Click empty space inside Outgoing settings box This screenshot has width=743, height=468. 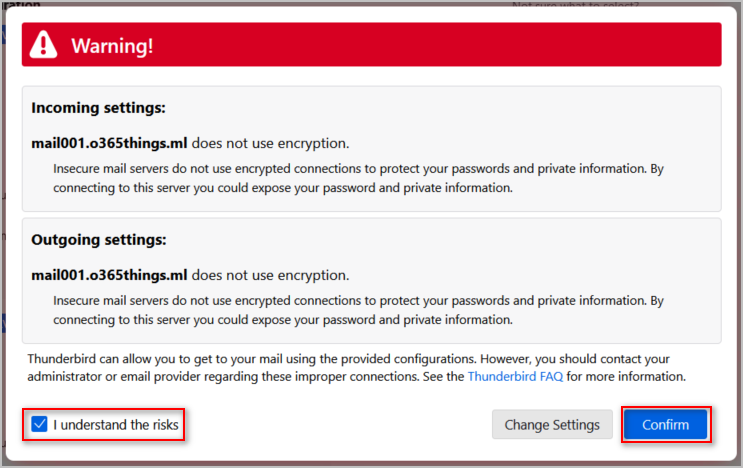[521, 250]
